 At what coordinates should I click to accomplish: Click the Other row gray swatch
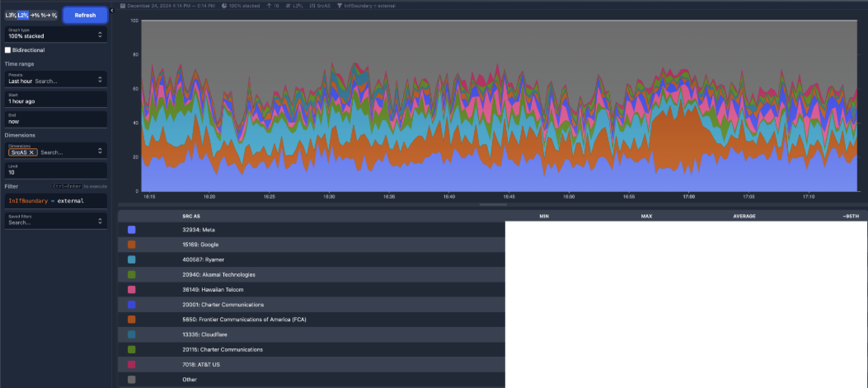(131, 380)
